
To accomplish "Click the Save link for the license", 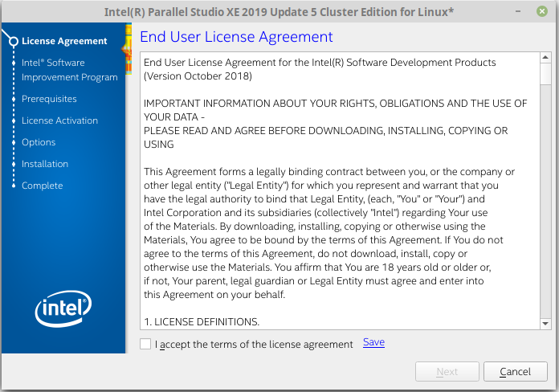I will [373, 342].
